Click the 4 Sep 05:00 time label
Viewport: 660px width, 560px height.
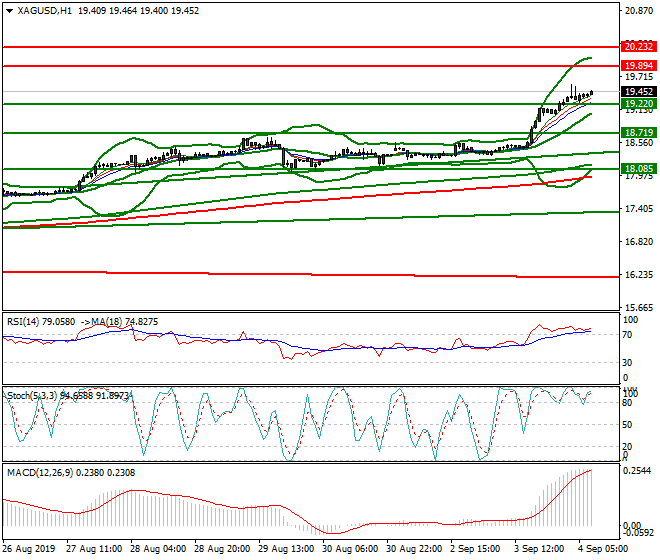[603, 549]
